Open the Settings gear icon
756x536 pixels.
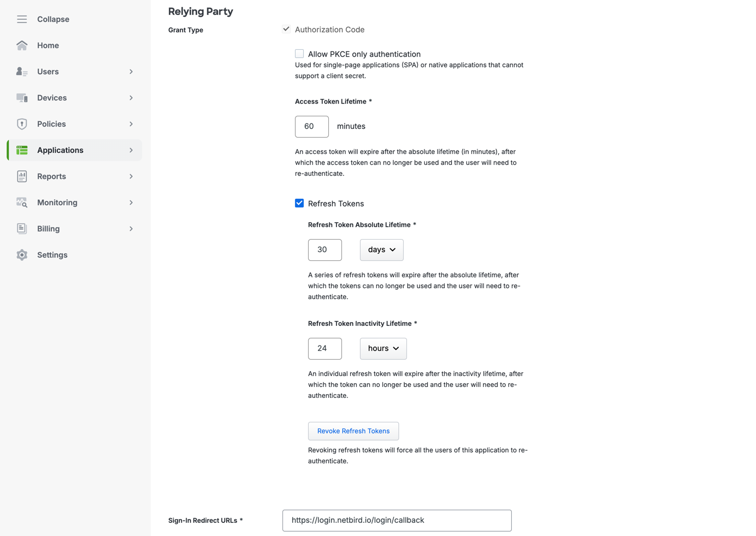(22, 255)
